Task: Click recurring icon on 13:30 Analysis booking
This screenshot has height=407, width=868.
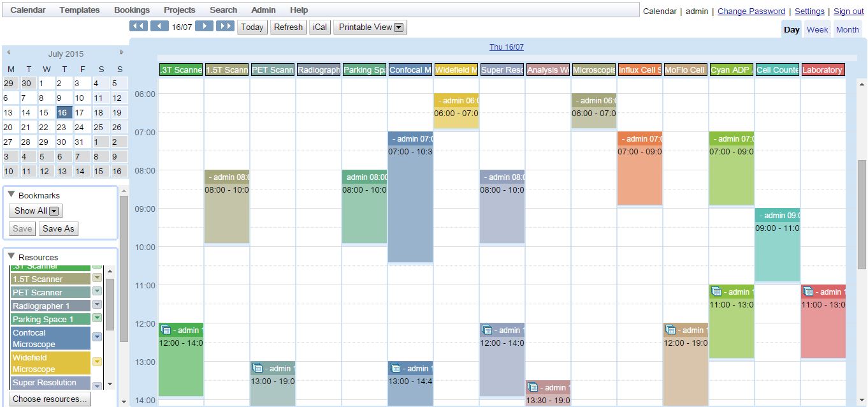Action: point(533,388)
